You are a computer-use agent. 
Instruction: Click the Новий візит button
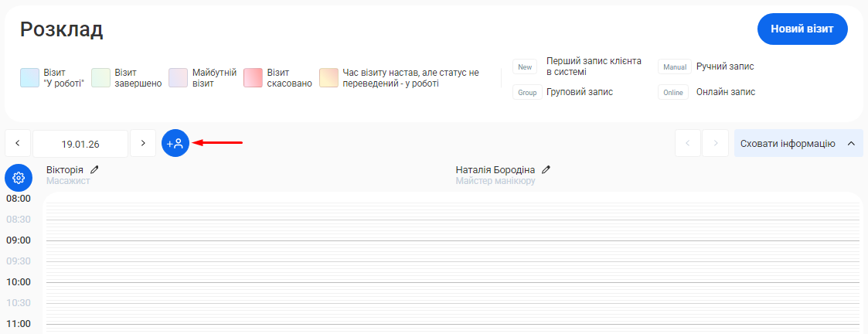coord(802,29)
